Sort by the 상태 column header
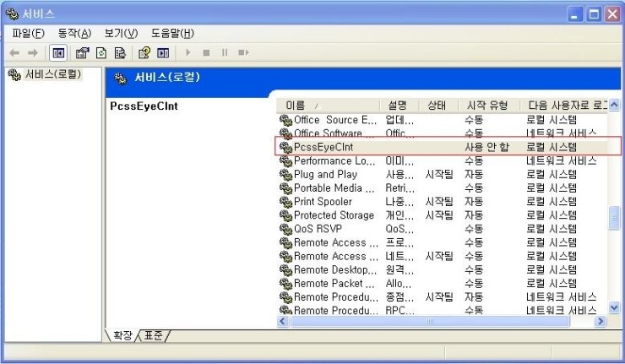This screenshot has height=364, width=625. point(438,106)
